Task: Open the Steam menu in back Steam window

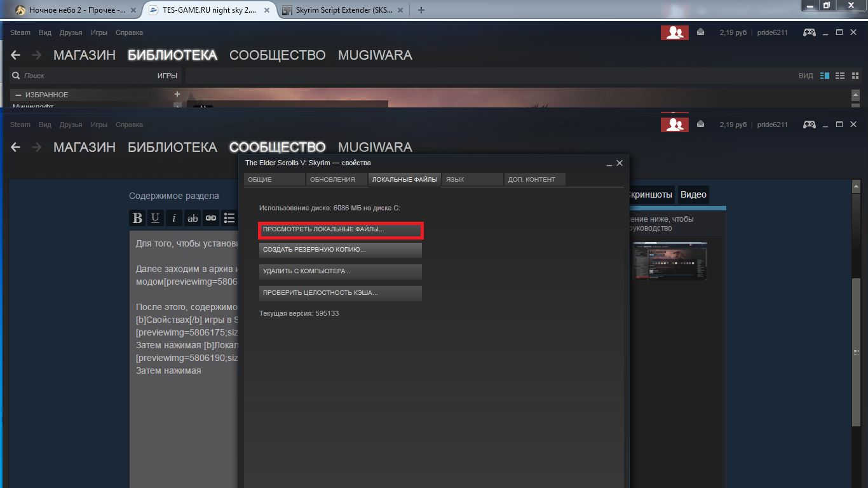Action: 20,32
